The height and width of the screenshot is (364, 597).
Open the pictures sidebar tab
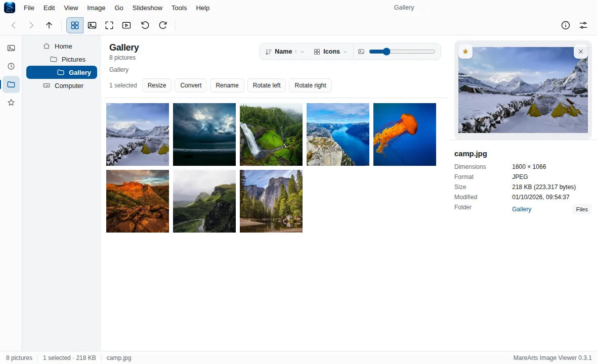(x=11, y=48)
